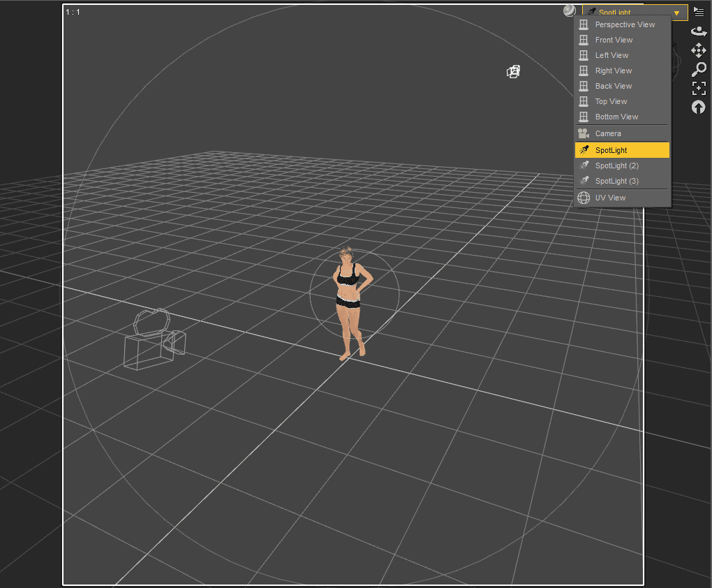Switch to Bottom View

click(616, 117)
